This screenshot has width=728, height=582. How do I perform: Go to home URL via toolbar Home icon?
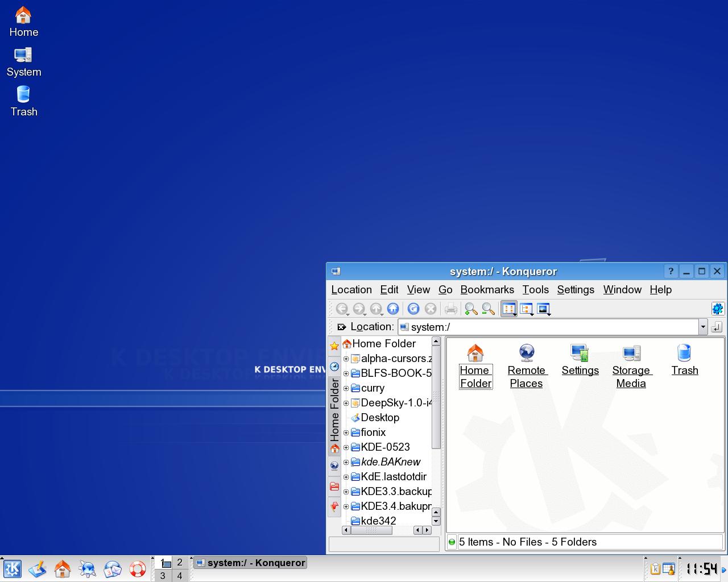pos(393,309)
